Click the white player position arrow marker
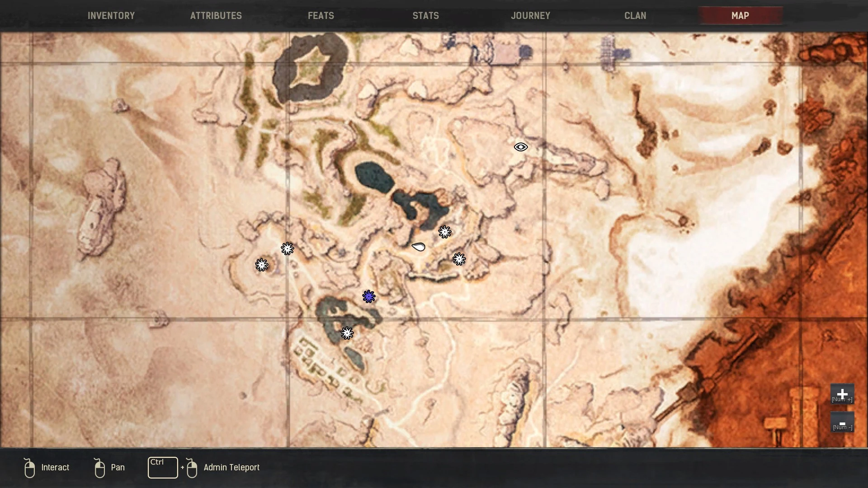Screen dimensions: 868x488 [x=419, y=247]
